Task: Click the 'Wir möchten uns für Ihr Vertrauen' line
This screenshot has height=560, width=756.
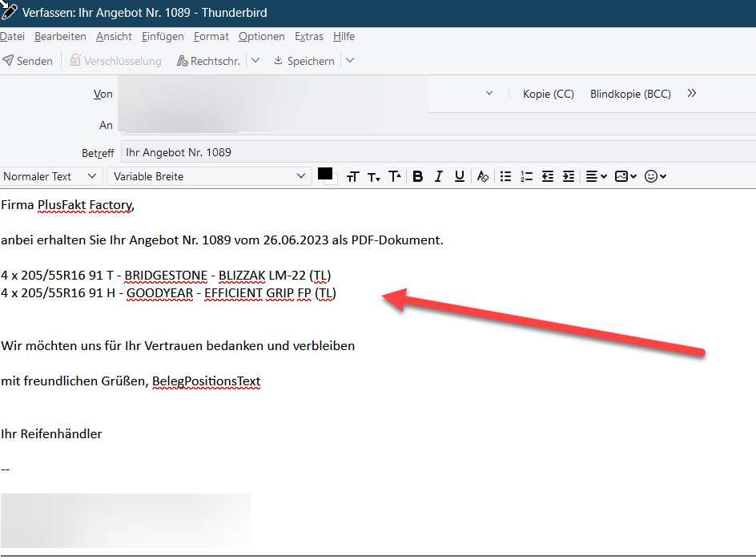Action: pyautogui.click(x=178, y=346)
